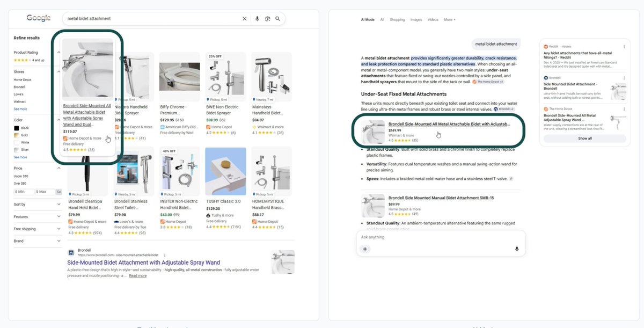Filter stores by Lowe's
This screenshot has height=328, width=644.
[x=19, y=94]
